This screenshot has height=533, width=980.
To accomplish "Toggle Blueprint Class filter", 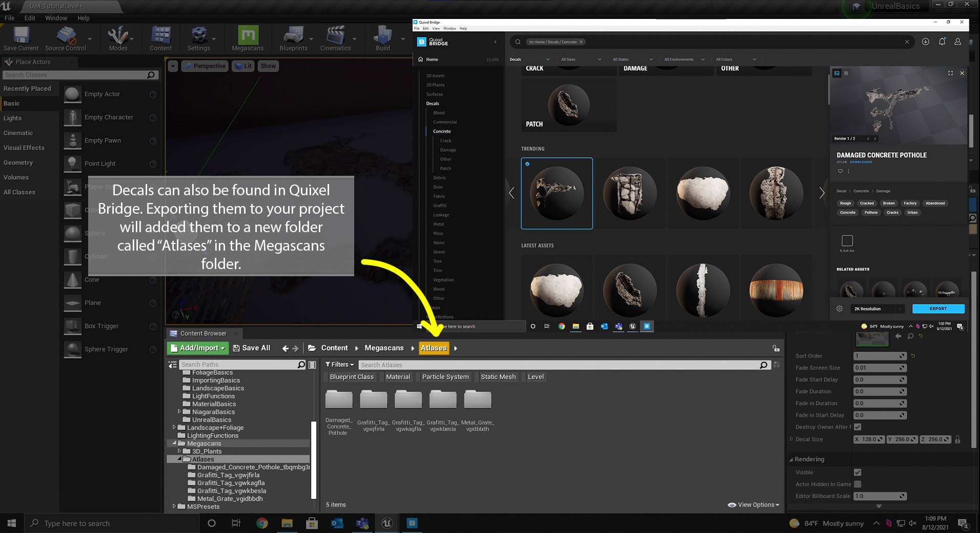I will tap(352, 377).
